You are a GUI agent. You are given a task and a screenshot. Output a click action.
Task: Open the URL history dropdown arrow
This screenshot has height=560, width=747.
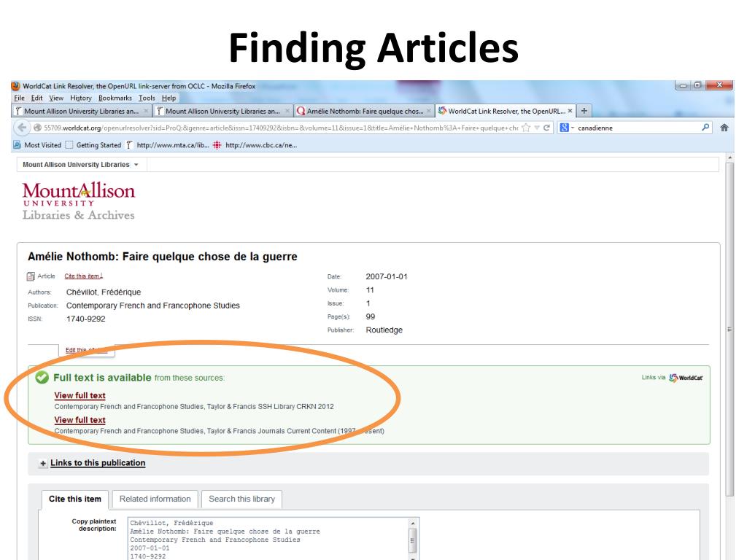click(536, 128)
